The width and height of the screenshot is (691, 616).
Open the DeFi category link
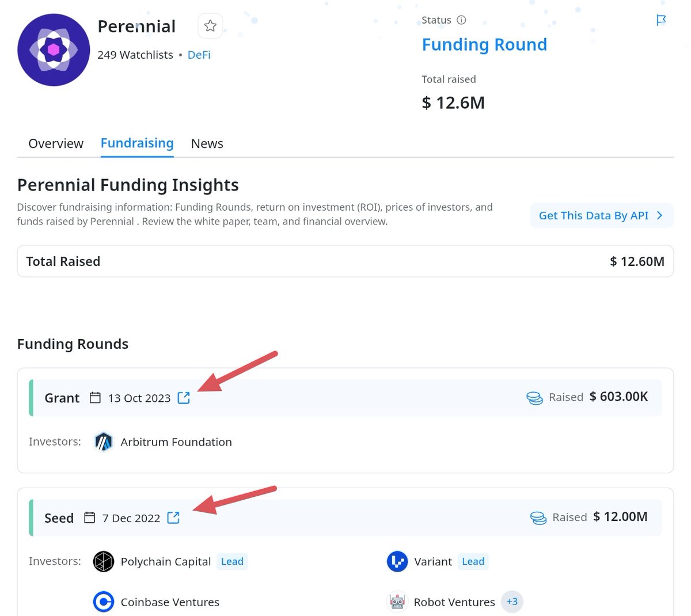(199, 55)
